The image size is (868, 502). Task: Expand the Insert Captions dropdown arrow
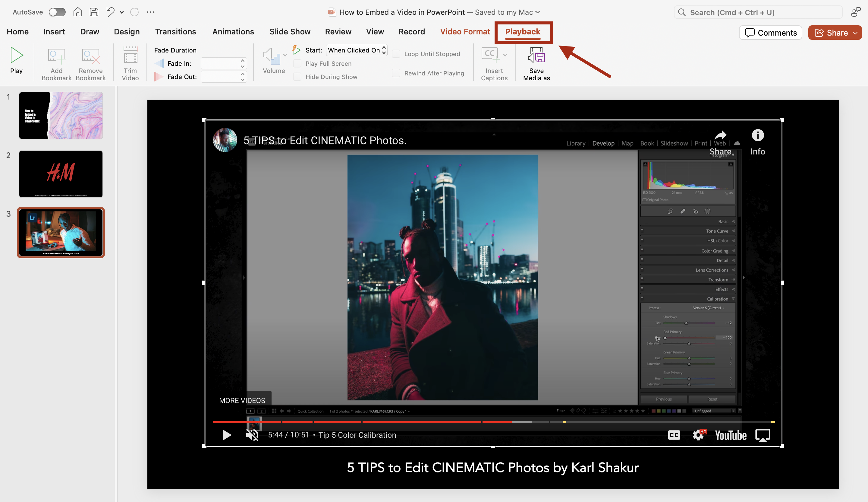pos(505,55)
